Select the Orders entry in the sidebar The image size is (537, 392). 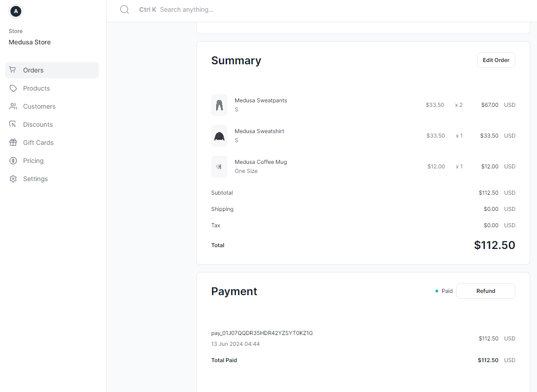tap(33, 70)
